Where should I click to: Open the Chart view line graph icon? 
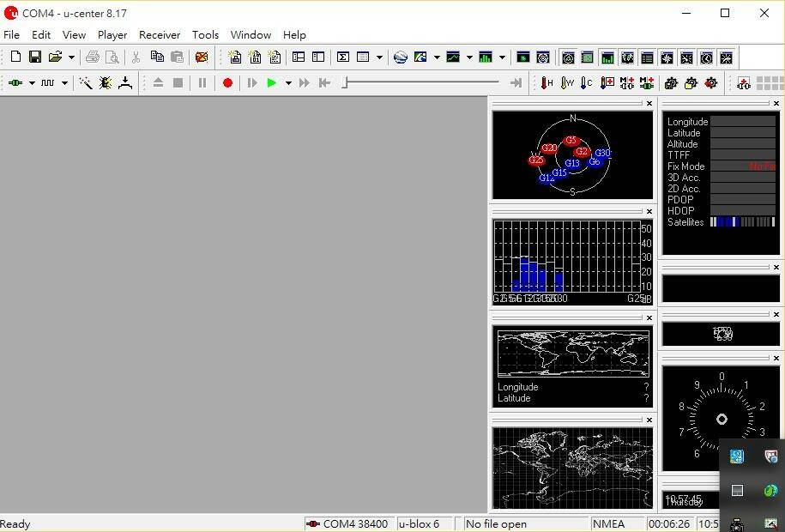pyautogui.click(x=453, y=57)
